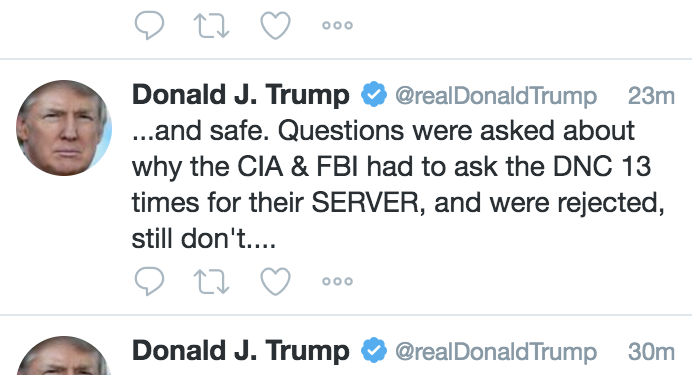The width and height of the screenshot is (692, 375).
Task: Click the partially visible avatar of the 30m tweet
Action: (x=64, y=356)
